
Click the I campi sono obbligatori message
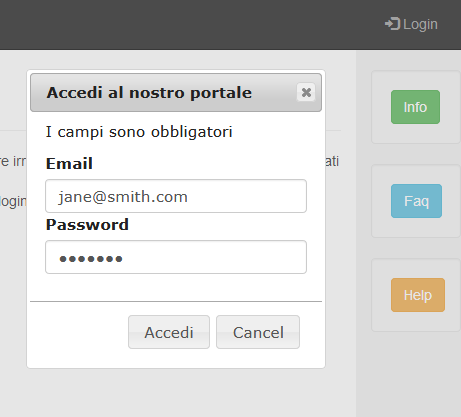(139, 132)
